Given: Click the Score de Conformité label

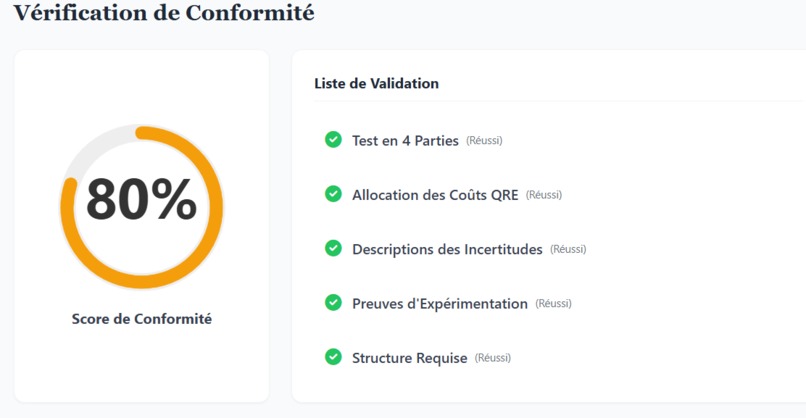Looking at the screenshot, I should (x=142, y=319).
